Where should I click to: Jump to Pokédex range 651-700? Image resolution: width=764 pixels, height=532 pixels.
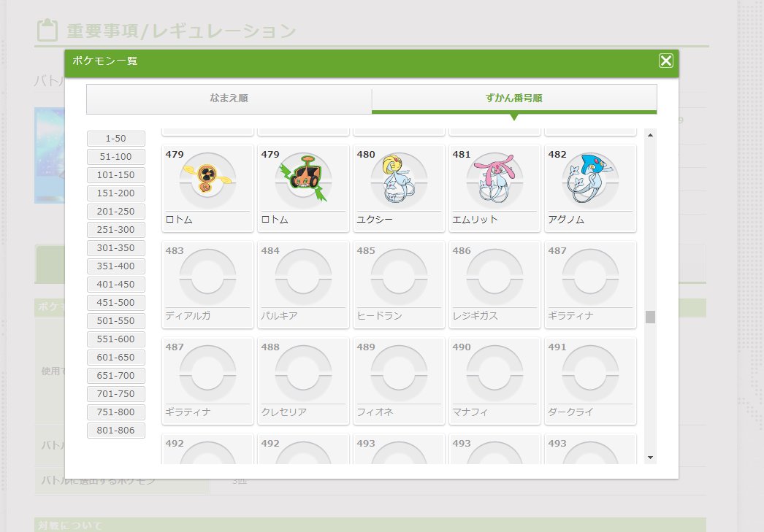click(x=116, y=376)
